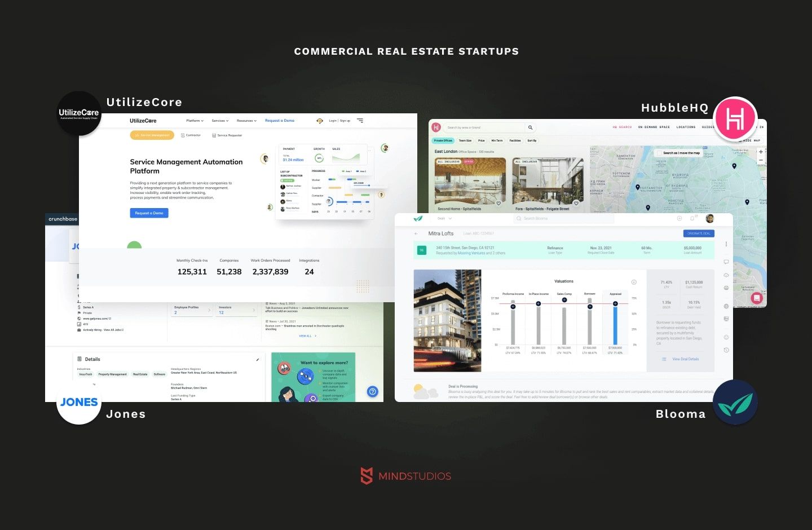
Task: Select the Service Requester tab
Action: (227, 135)
